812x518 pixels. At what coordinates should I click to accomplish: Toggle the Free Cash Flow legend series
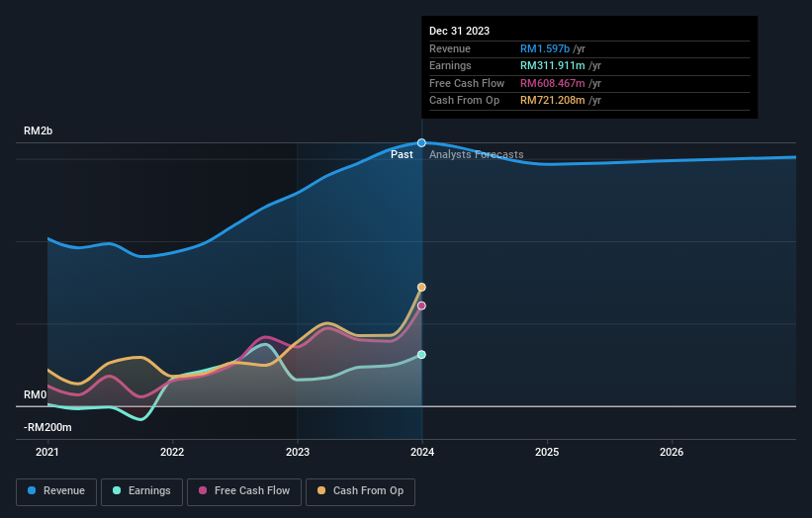point(244,491)
